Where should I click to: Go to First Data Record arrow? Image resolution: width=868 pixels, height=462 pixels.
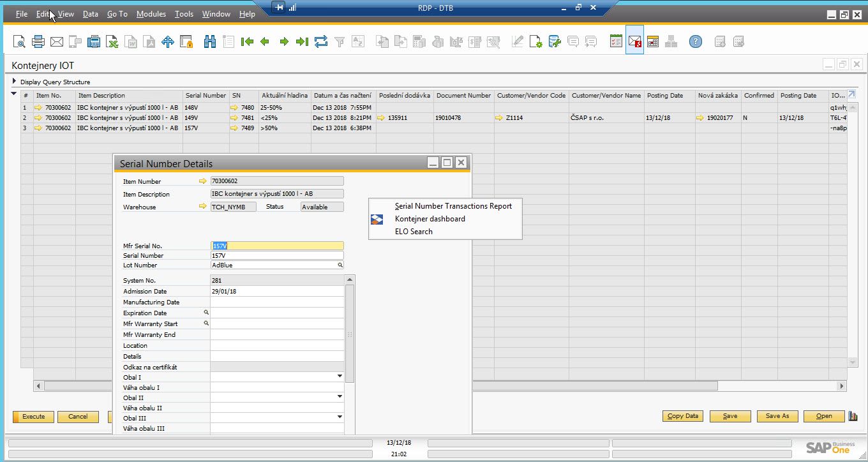247,42
